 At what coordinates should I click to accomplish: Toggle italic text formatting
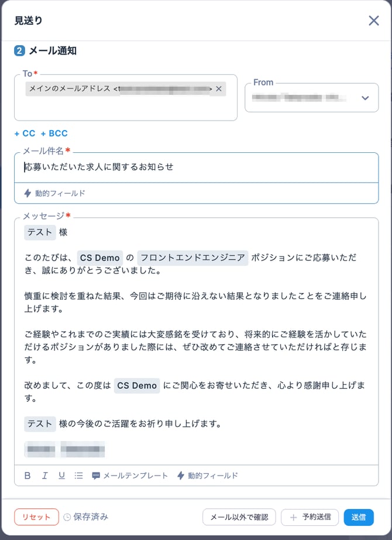[44, 476]
